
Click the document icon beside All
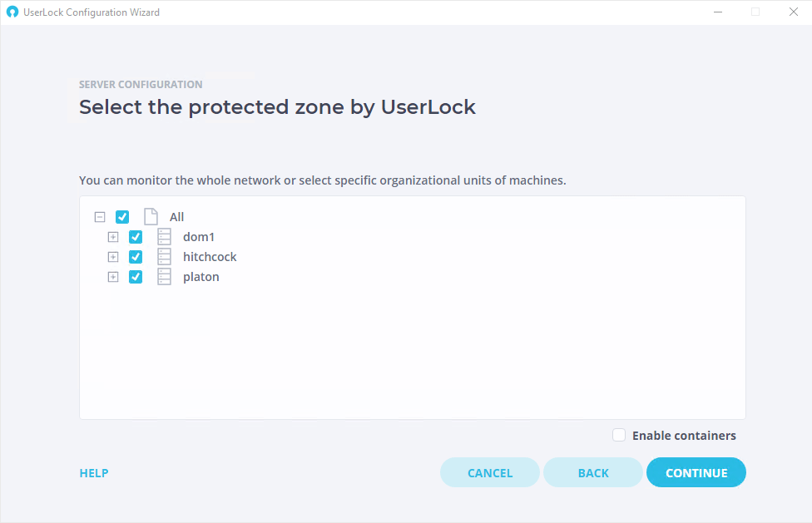coord(151,217)
